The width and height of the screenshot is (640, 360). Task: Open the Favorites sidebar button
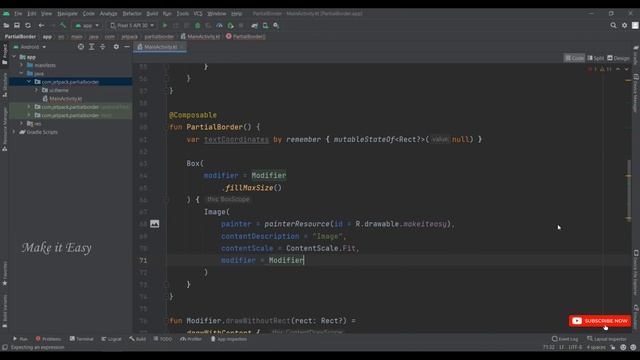pos(4,273)
